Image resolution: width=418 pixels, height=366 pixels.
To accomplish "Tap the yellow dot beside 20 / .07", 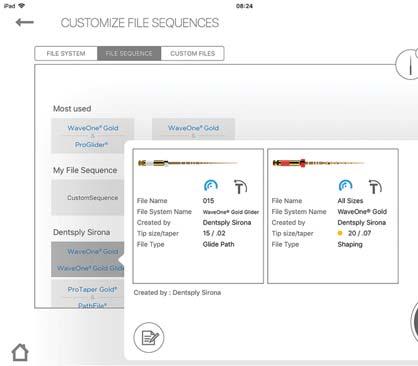I will pyautogui.click(x=340, y=233).
